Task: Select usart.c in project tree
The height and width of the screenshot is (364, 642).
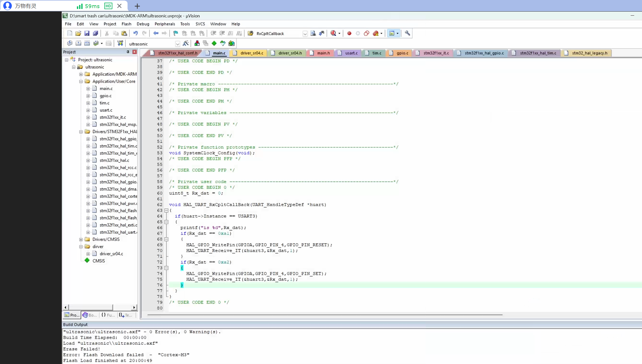Action: pyautogui.click(x=106, y=110)
